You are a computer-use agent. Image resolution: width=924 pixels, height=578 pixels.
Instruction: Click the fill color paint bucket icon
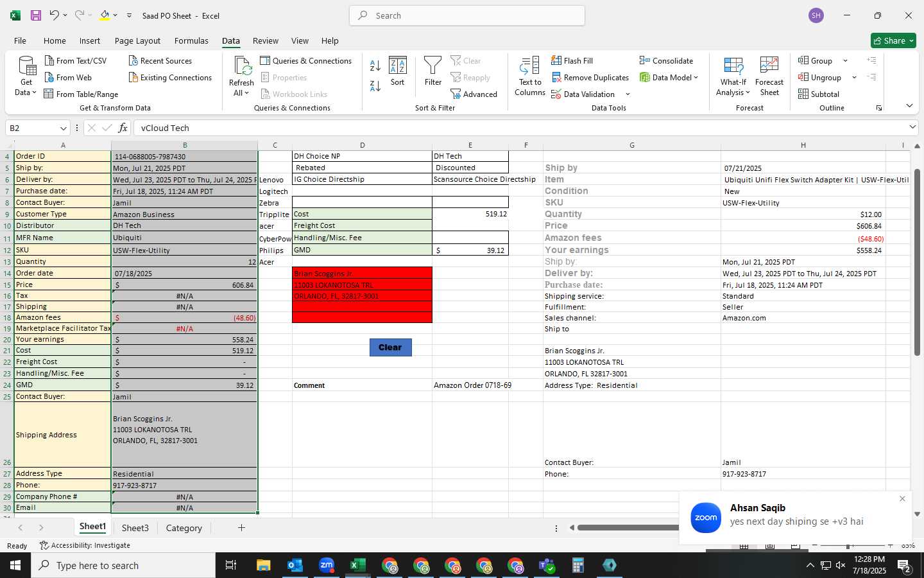tap(105, 15)
